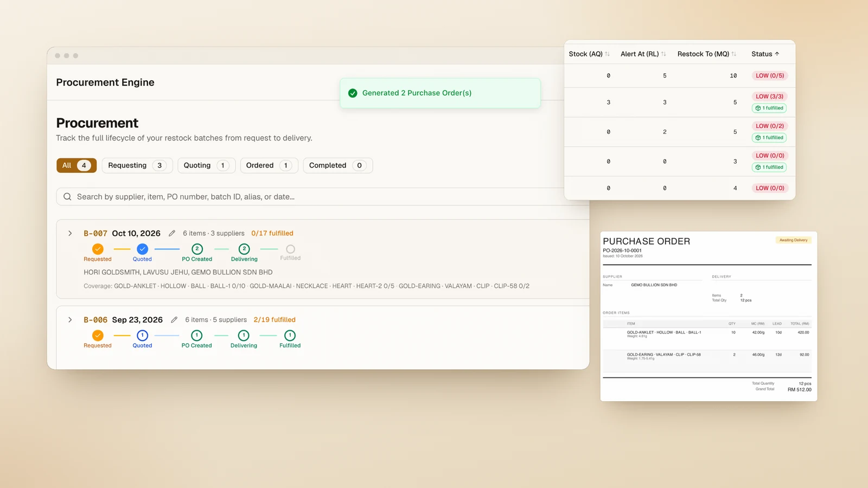Click B-006 Fulfilled step circle
This screenshot has height=488, width=868.
pos(290,336)
